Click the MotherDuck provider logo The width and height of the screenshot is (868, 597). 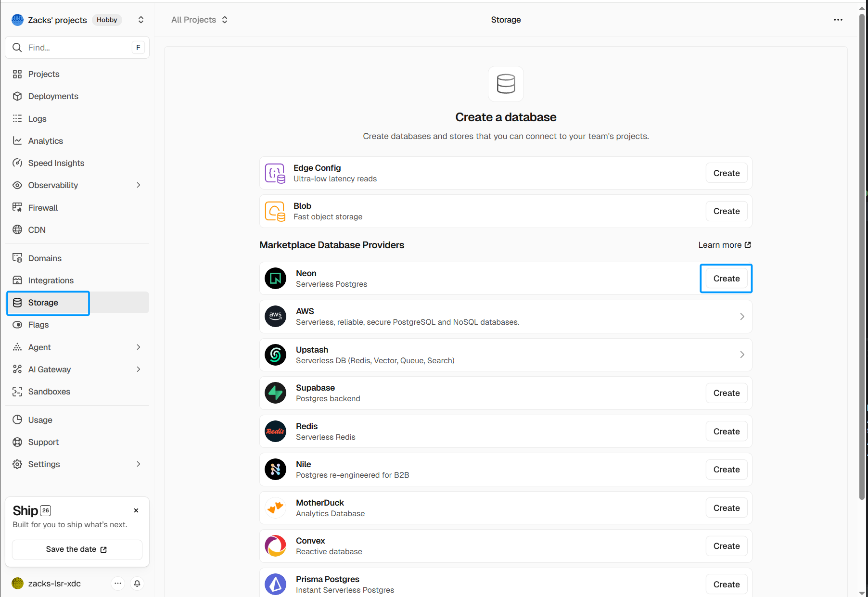(276, 508)
